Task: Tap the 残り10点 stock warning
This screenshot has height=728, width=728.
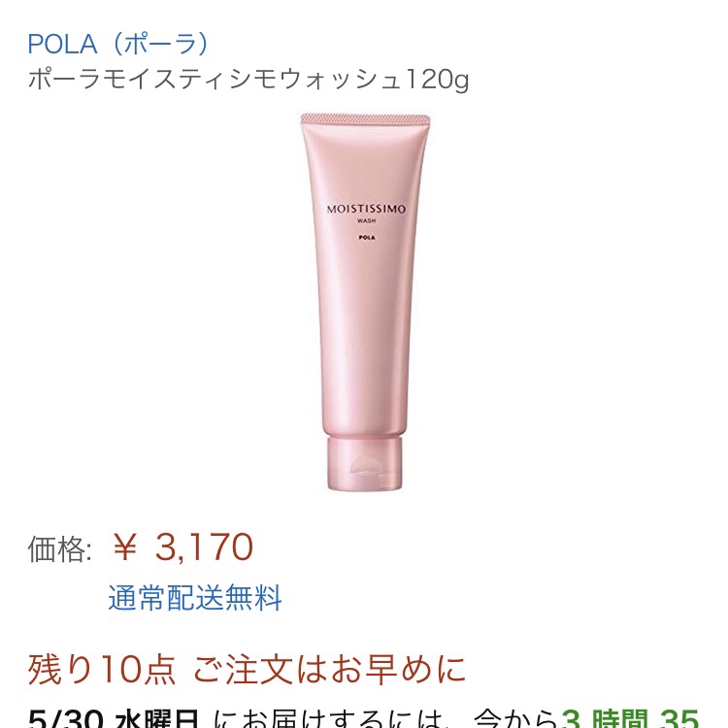Action: click(102, 670)
